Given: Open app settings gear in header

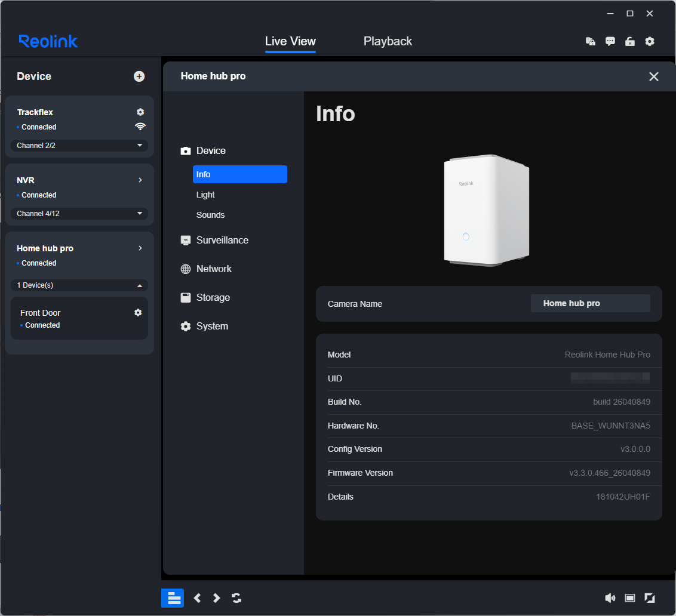Looking at the screenshot, I should pyautogui.click(x=650, y=41).
